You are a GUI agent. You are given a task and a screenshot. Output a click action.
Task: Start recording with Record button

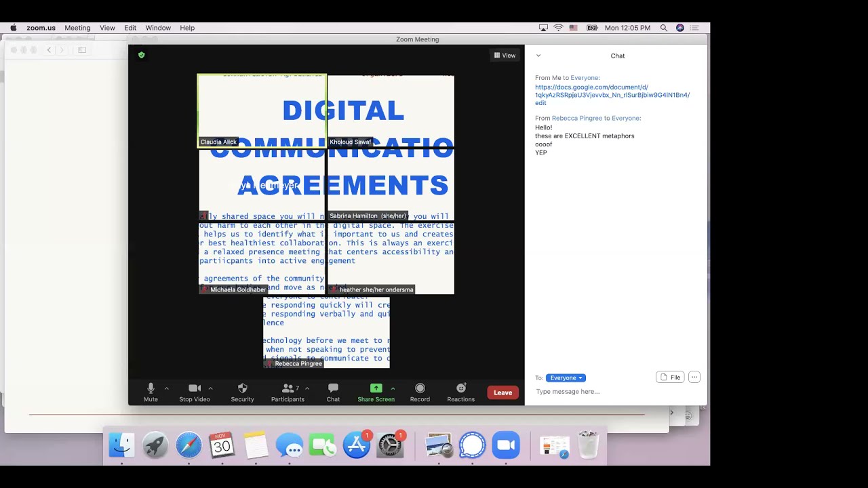(x=420, y=392)
